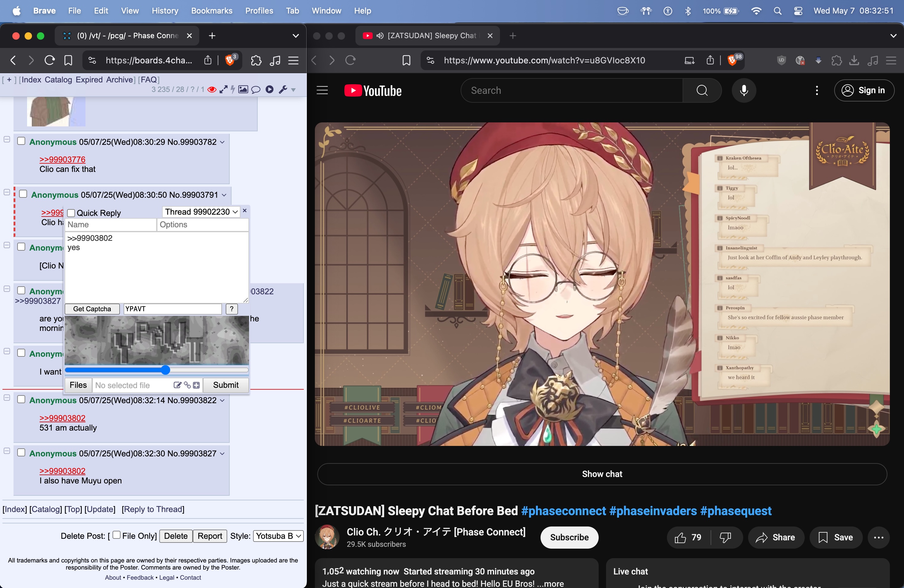Click the quick reply Name input field
The height and width of the screenshot is (588, 904).
(x=110, y=224)
